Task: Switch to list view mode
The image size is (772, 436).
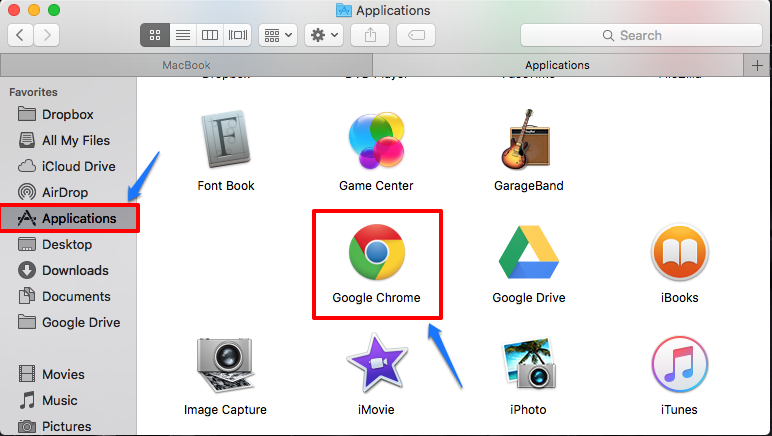Action: click(x=183, y=35)
